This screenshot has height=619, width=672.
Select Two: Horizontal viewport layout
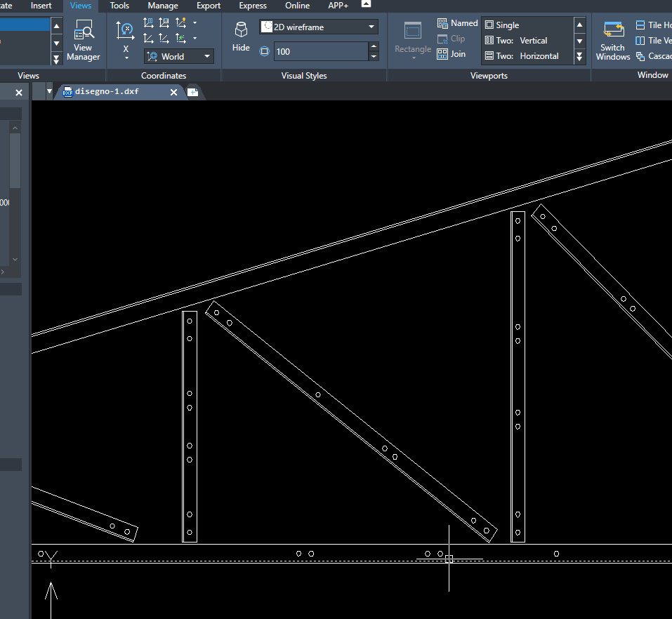pyautogui.click(x=527, y=55)
